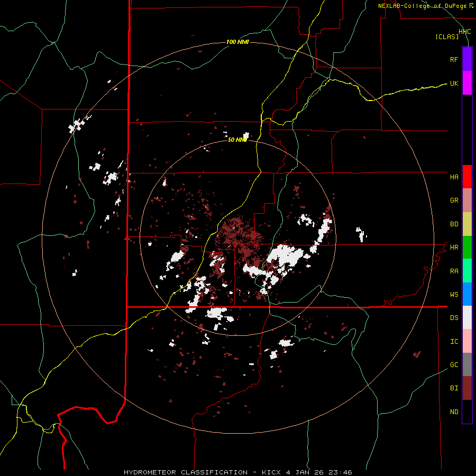Click the HR green legend swatch
Screen dimensions: 476x476
tap(467, 248)
